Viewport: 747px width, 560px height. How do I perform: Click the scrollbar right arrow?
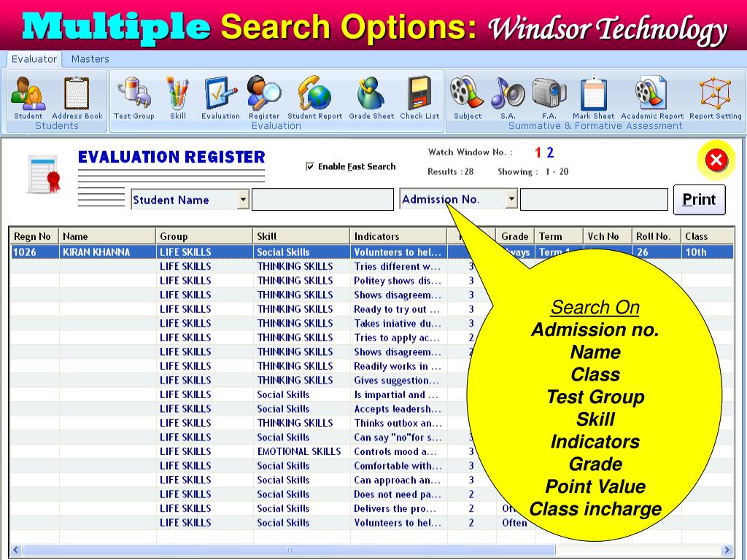coord(727,550)
